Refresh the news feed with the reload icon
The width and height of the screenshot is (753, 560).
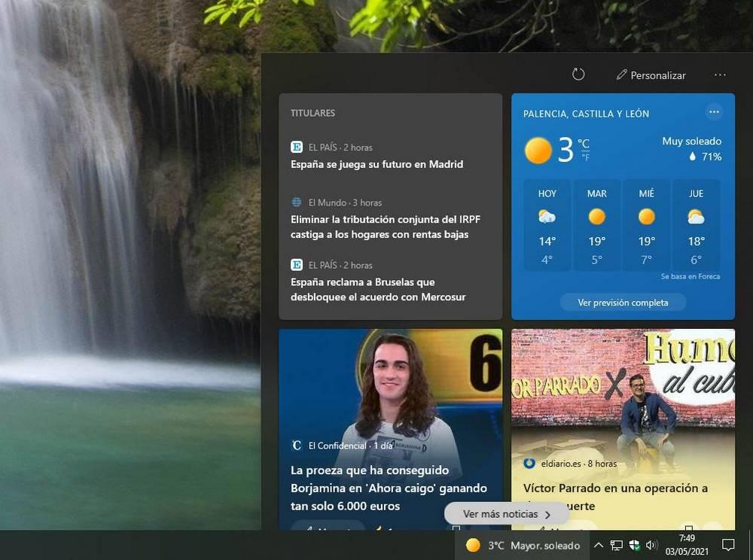coord(578,75)
